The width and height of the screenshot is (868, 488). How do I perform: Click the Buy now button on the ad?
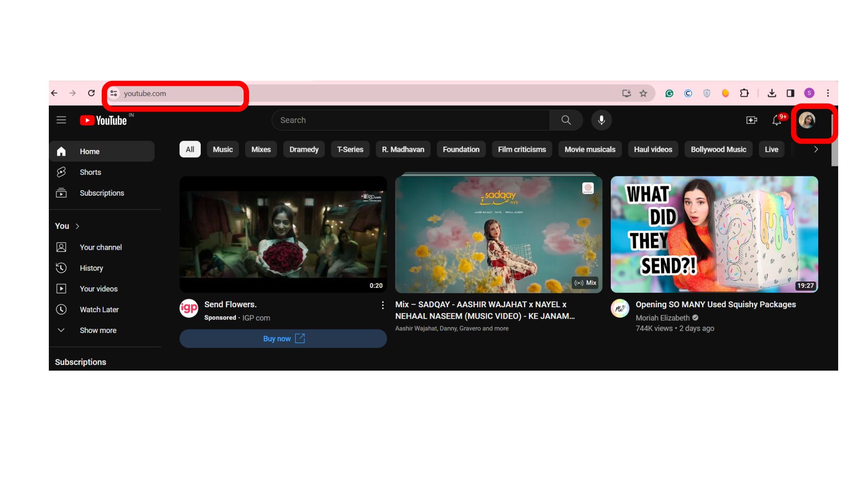pos(283,338)
